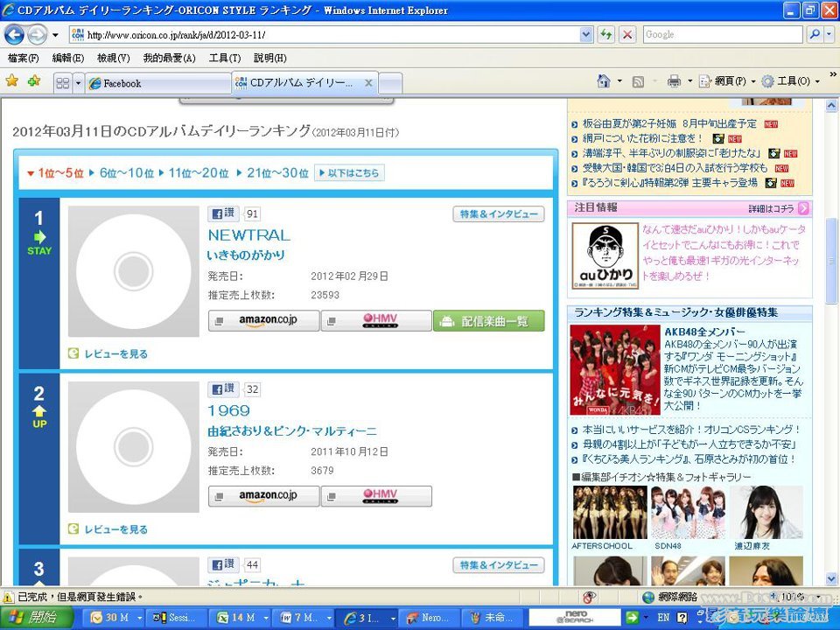This screenshot has width=840, height=630.
Task: Open recent pages dropdown next to Forward button
Action: [55, 35]
